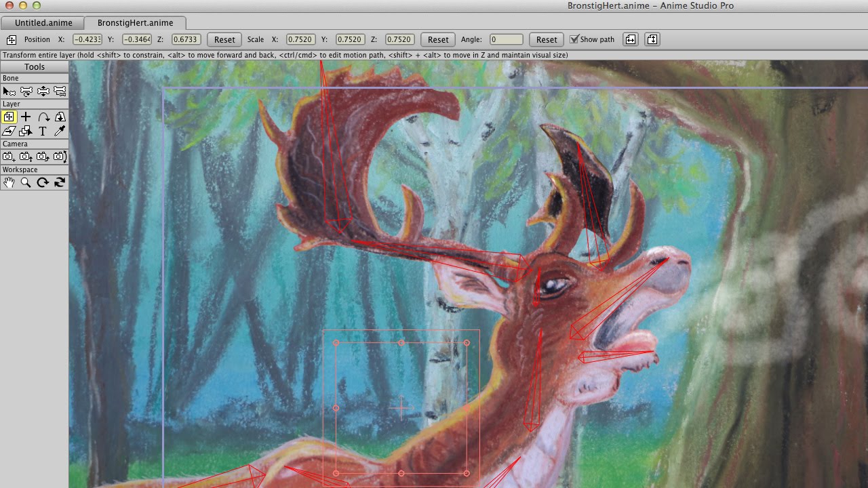The height and width of the screenshot is (488, 868).
Task: Reset the layer Angle value
Action: tap(547, 39)
